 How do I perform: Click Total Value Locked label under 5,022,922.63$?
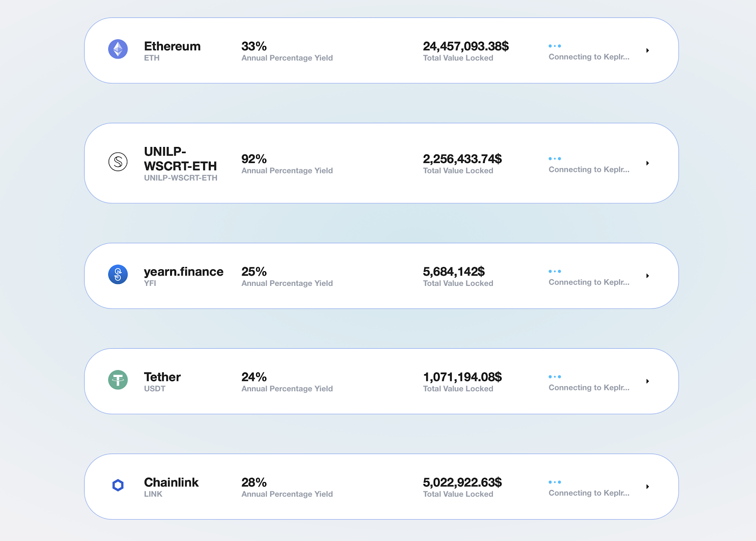pos(458,494)
